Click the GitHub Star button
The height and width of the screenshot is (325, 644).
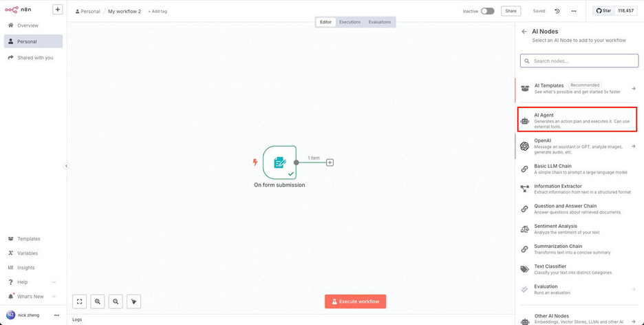coord(603,11)
